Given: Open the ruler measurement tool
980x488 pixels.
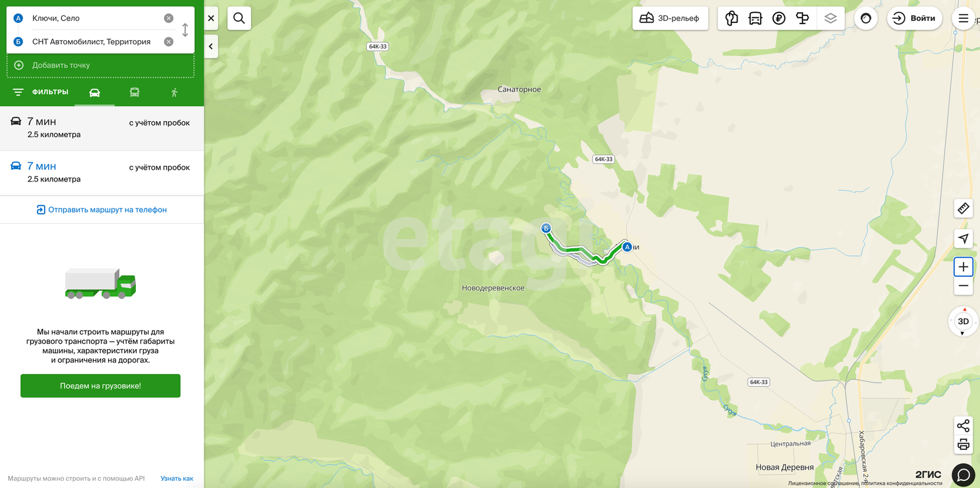Looking at the screenshot, I should [x=963, y=208].
